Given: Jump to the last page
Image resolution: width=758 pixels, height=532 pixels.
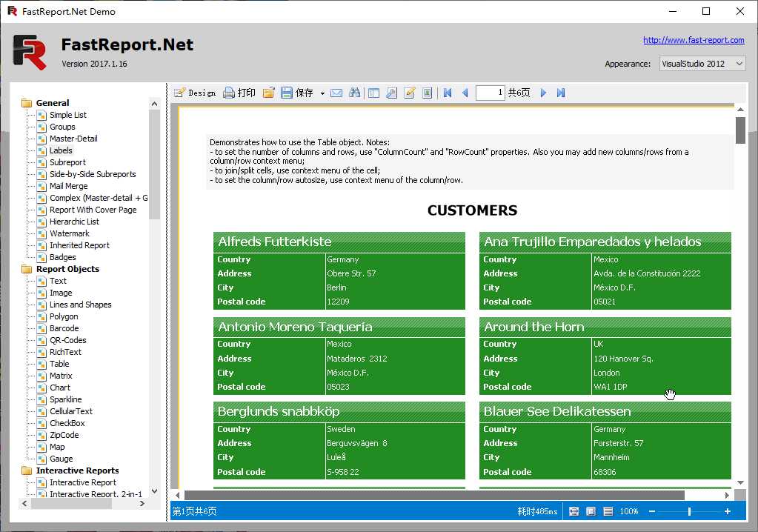Looking at the screenshot, I should pos(561,93).
